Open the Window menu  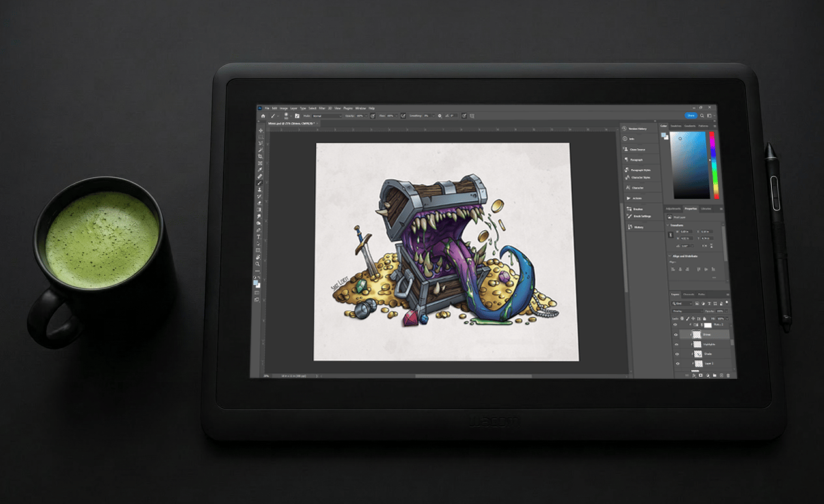360,108
